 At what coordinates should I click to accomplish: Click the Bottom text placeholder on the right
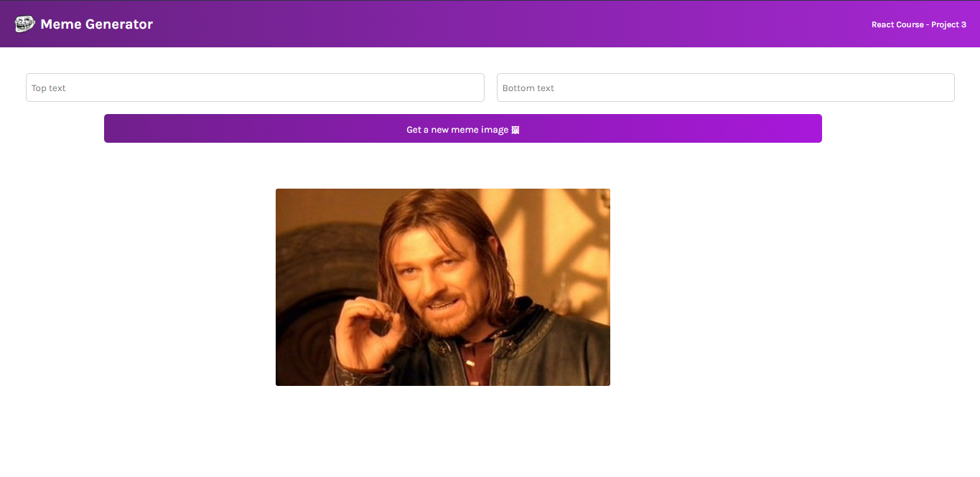[x=528, y=88]
